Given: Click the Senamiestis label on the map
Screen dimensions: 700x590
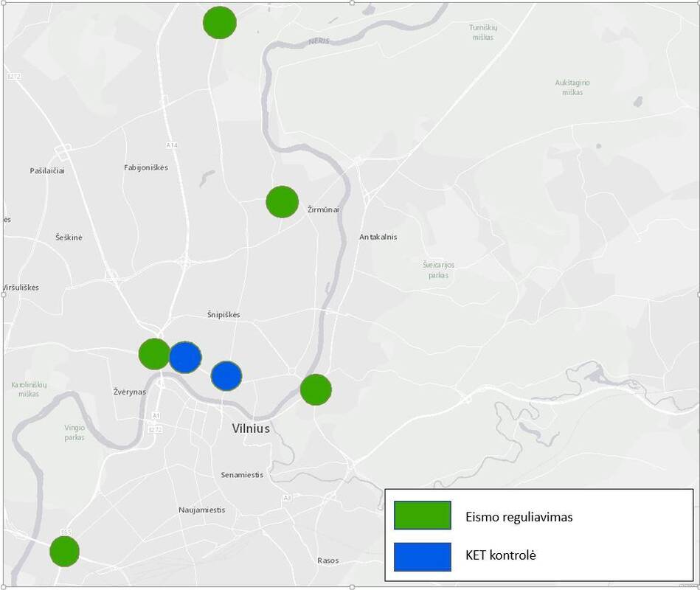Looking at the screenshot, I should [242, 475].
